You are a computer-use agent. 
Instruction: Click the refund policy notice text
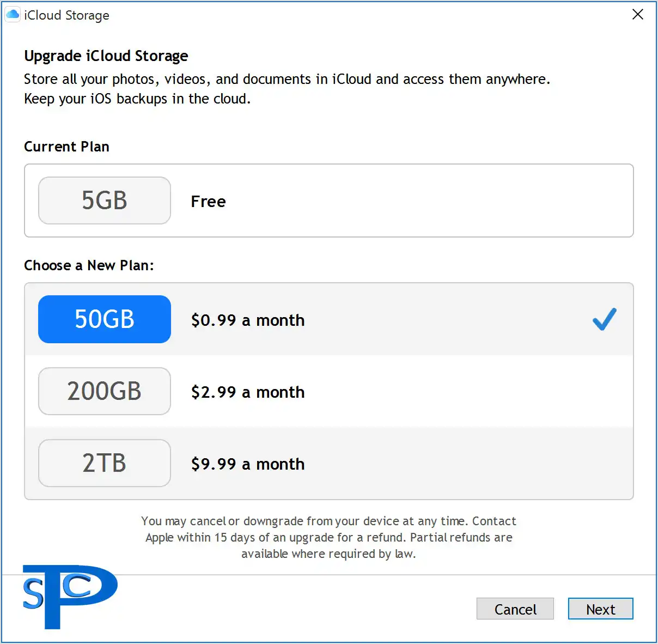[328, 537]
